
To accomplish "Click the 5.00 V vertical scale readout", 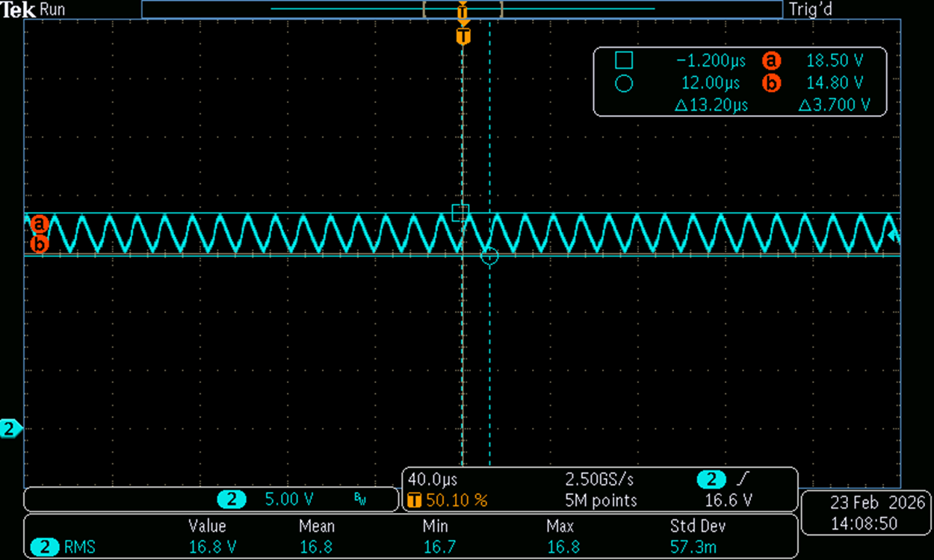I will [290, 500].
